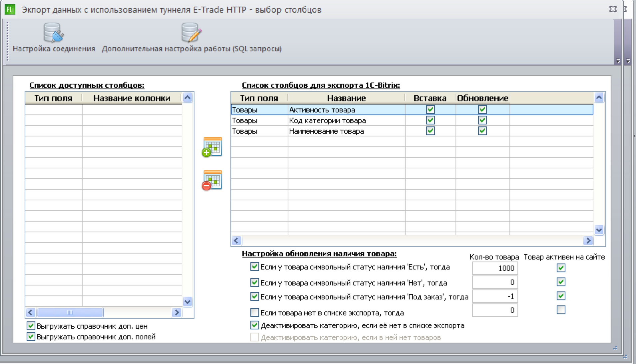This screenshot has width=636, height=364.
Task: Click right arrow of available columns horizontal scrollbar
Action: [x=176, y=312]
